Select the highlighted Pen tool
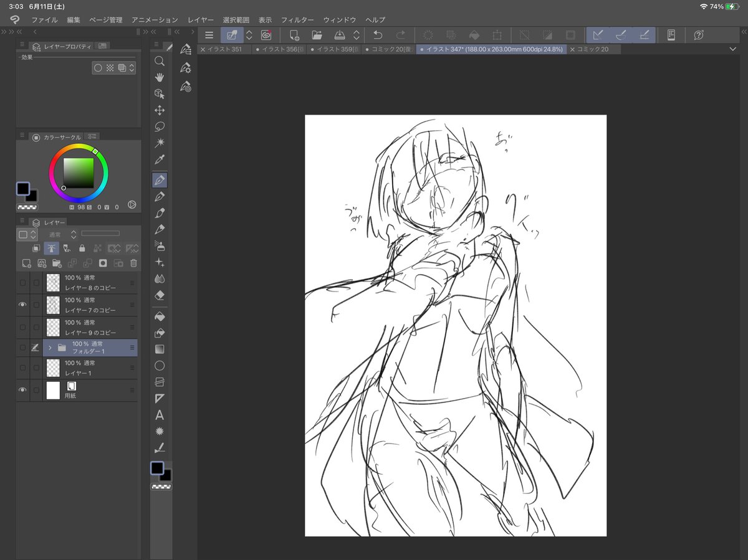748x560 pixels. (x=160, y=180)
